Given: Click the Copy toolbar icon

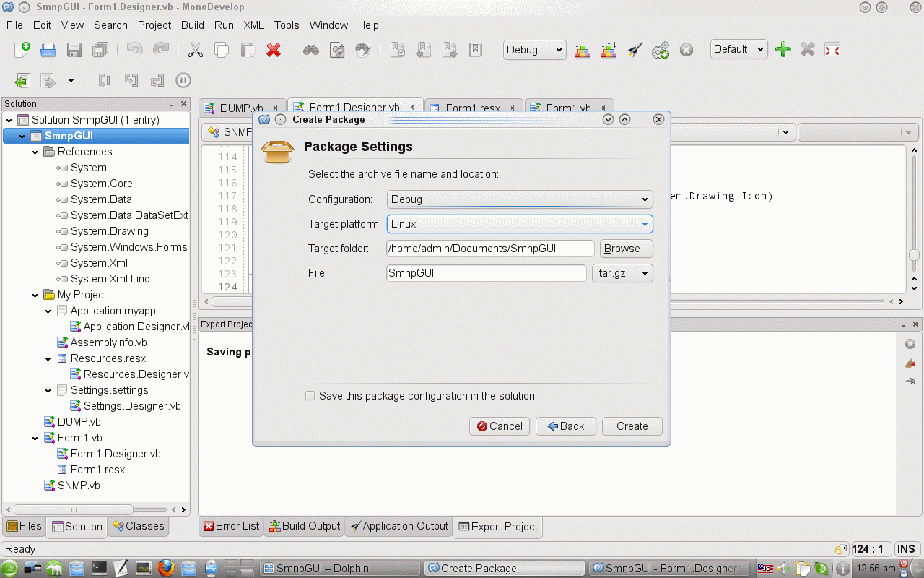Looking at the screenshot, I should (x=222, y=50).
